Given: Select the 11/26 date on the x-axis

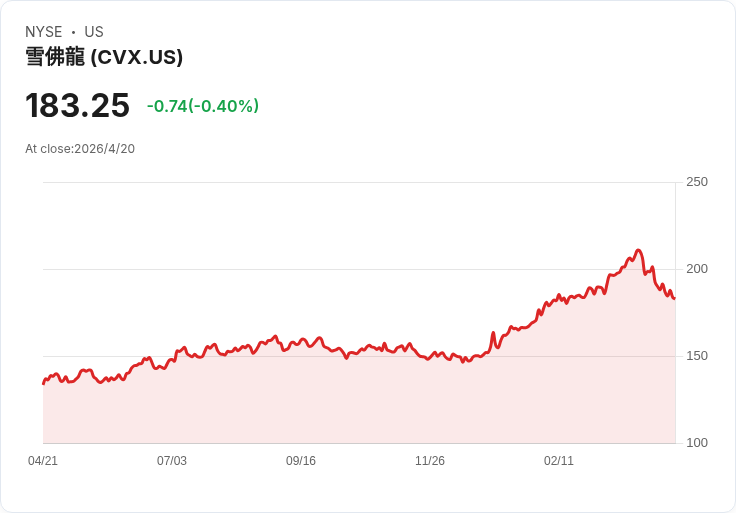Looking at the screenshot, I should (x=430, y=461).
